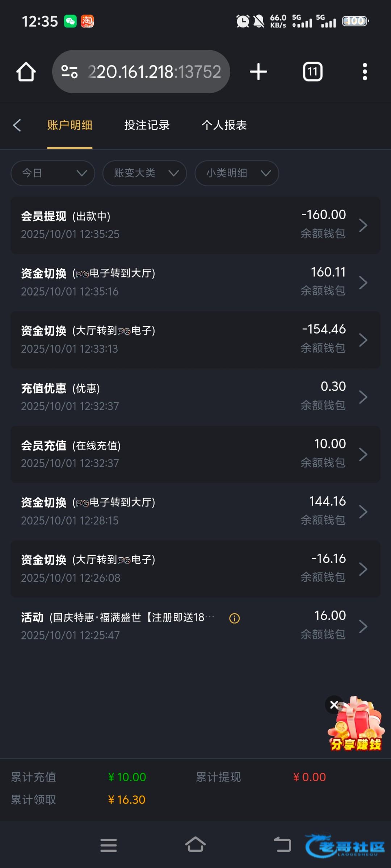Expand the 小类明细 subcategory dropdown
The height and width of the screenshot is (868, 391).
tap(237, 173)
